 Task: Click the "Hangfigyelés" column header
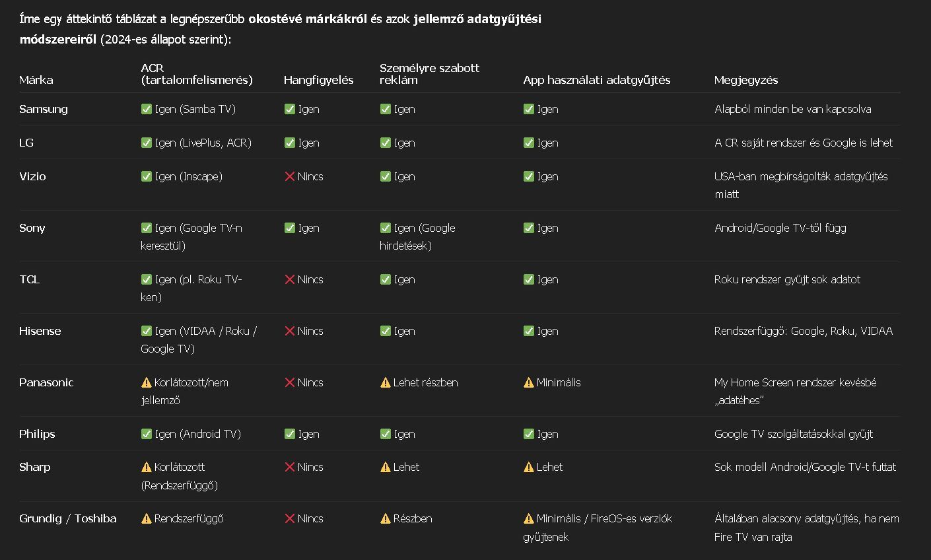pyautogui.click(x=318, y=80)
